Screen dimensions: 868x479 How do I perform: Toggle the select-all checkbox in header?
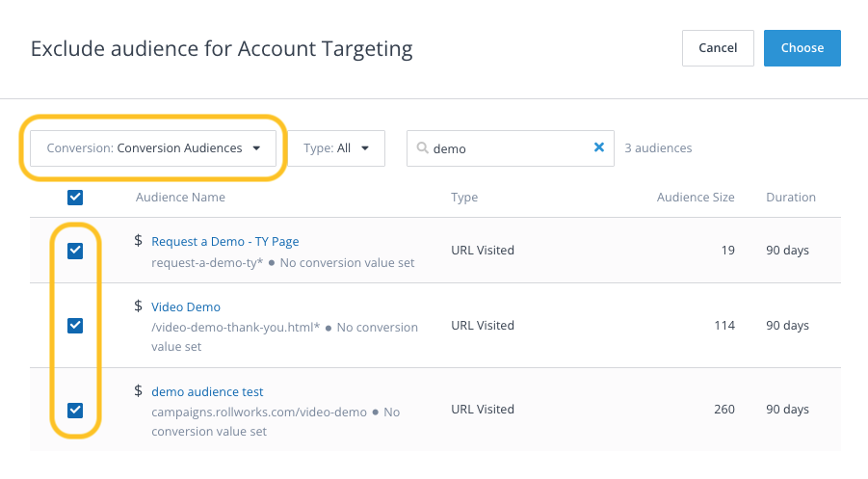pyautogui.click(x=75, y=198)
